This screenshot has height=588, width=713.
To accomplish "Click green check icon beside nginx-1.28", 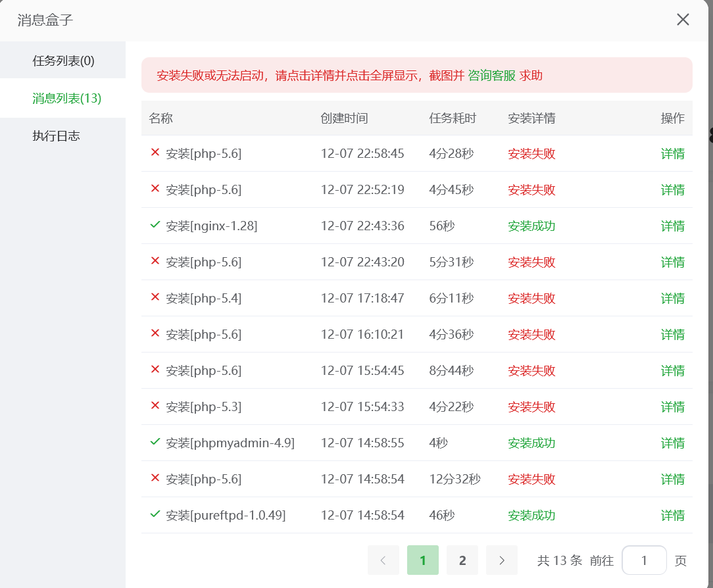I will coord(155,225).
